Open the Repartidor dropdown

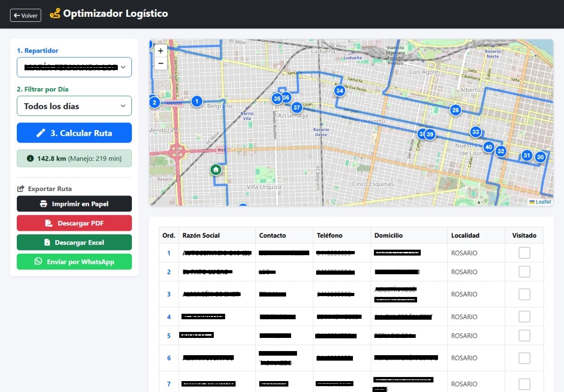pos(74,67)
